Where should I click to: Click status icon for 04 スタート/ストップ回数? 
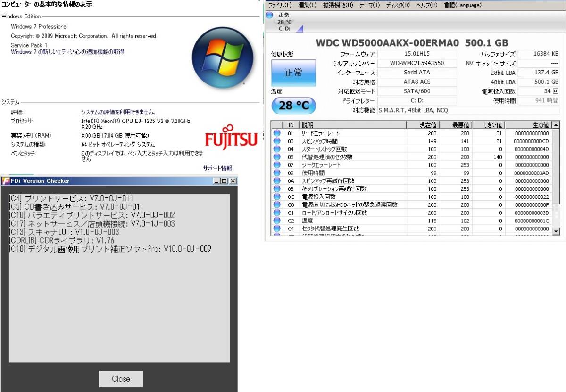(x=277, y=149)
